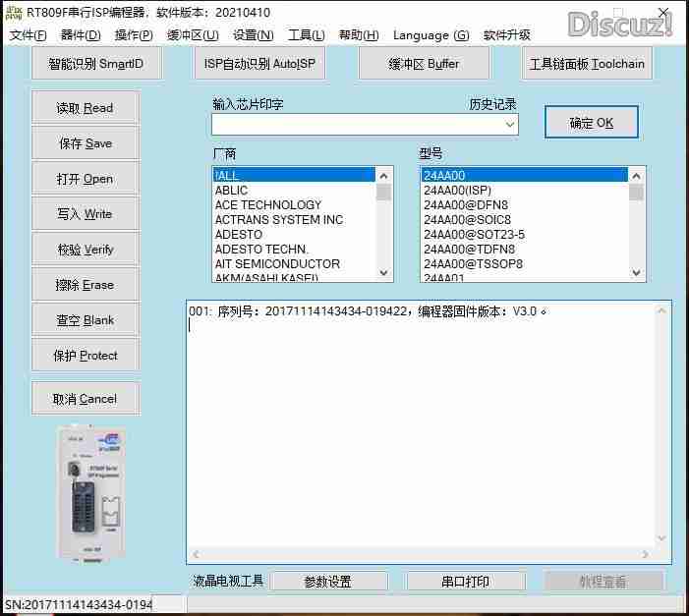Select ABLIC in the vendor list
Viewport: 689px width, 616px height.
point(294,191)
